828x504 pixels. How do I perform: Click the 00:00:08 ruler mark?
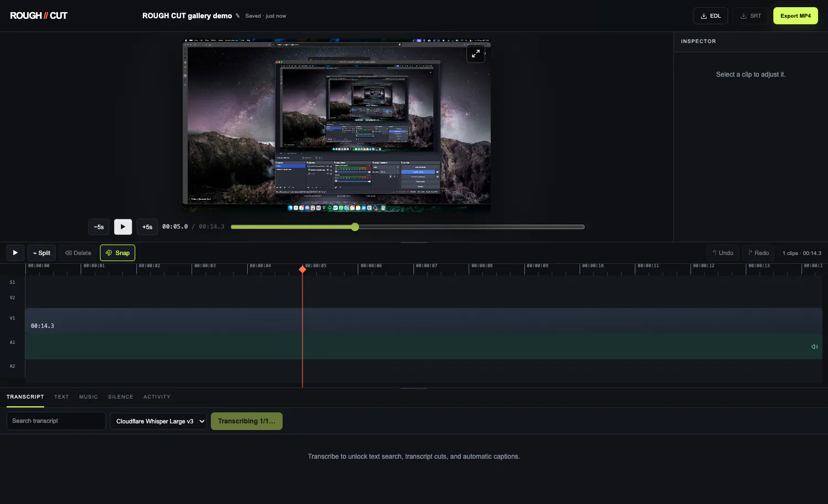point(482,266)
